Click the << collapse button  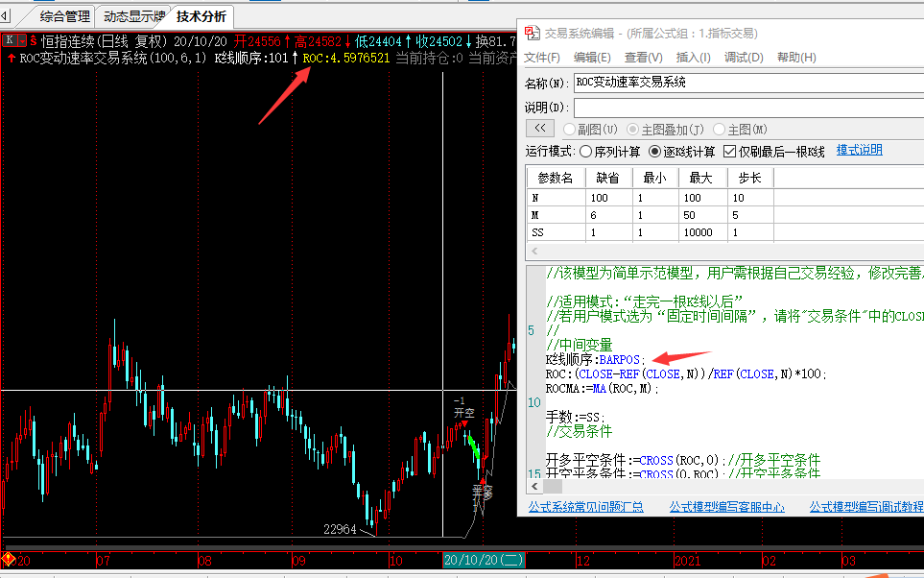(540, 128)
